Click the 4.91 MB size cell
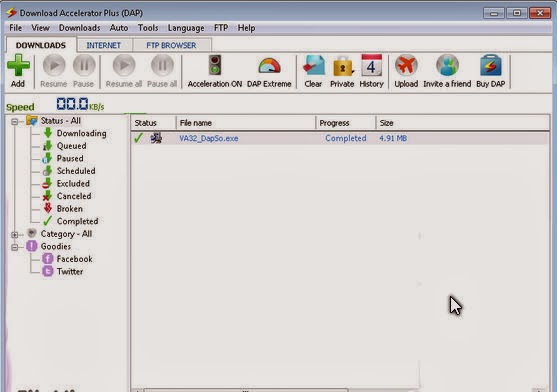Screen dimensions: 557x392 393,138
